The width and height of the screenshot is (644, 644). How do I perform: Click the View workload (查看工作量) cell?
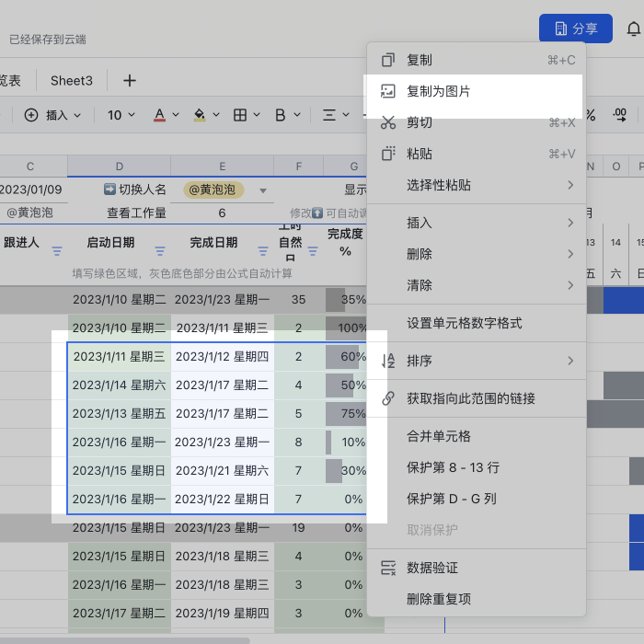point(136,213)
